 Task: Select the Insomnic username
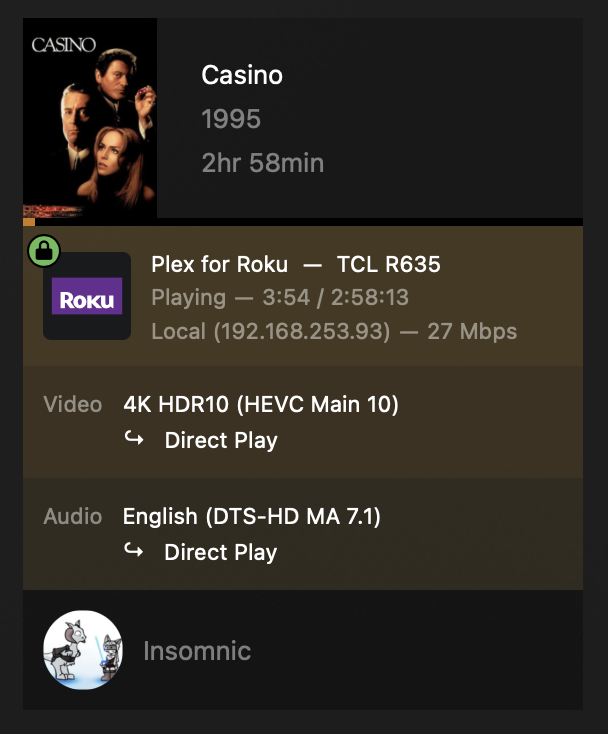pos(197,651)
